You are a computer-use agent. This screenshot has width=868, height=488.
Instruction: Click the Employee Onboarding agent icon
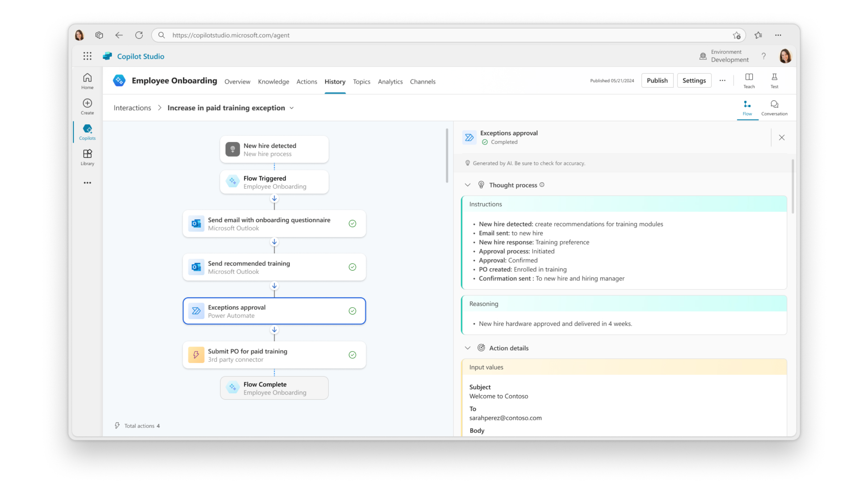[119, 80]
